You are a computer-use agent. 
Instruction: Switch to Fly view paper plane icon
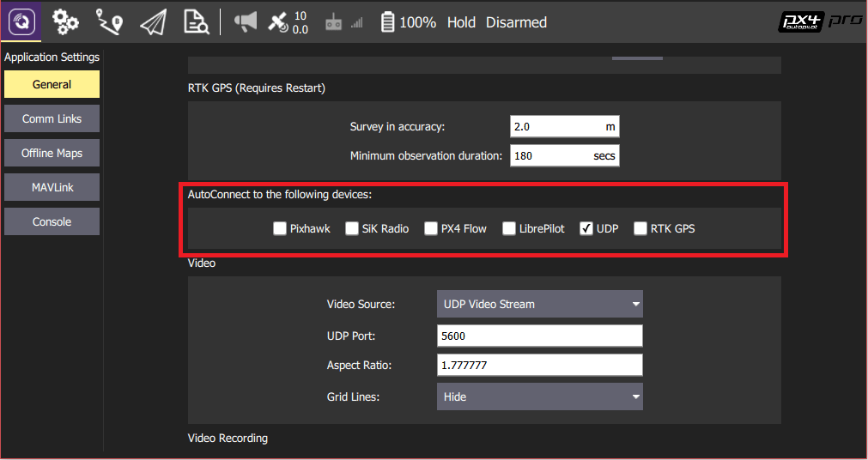[x=153, y=21]
